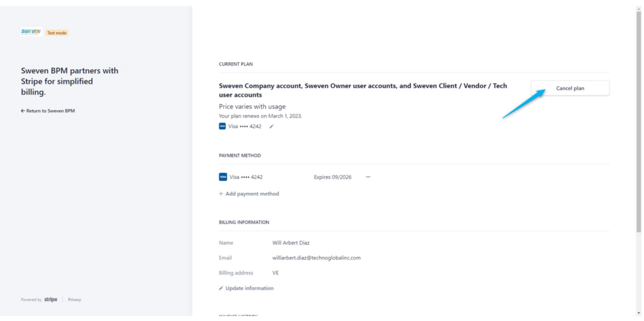Click the Test mode badge
The height and width of the screenshot is (321, 644).
point(57,33)
